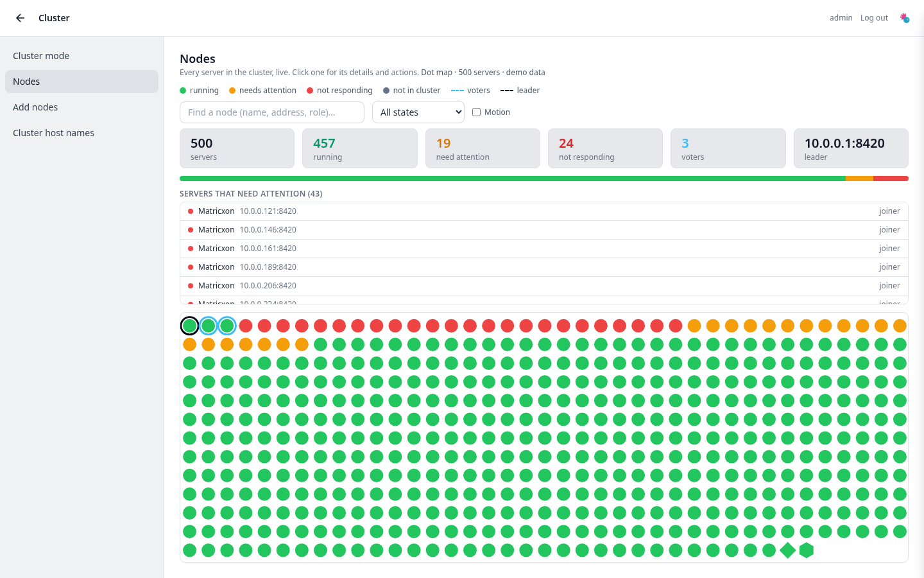Open Cluster mode in sidebar
924x578 pixels.
(x=81, y=56)
